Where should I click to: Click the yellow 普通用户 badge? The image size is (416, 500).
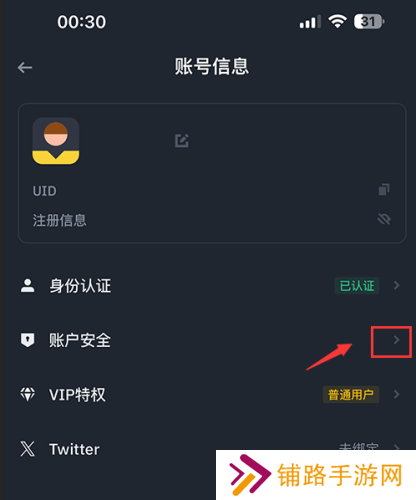351,395
